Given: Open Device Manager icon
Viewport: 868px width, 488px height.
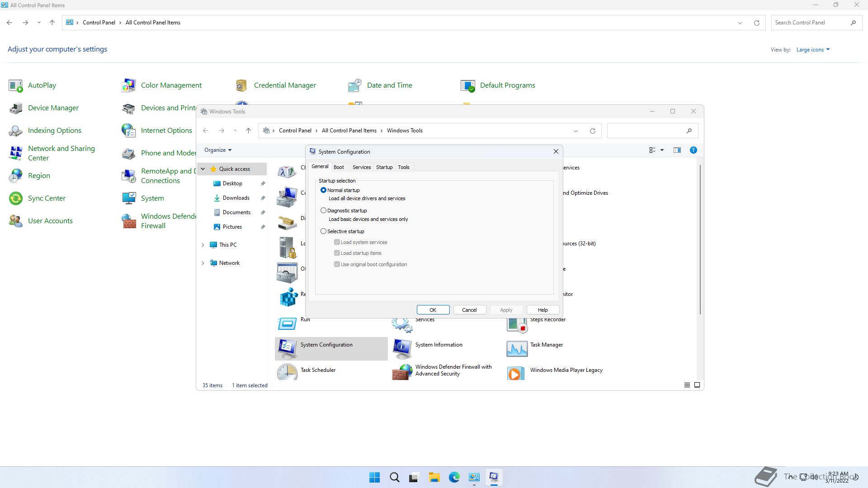Looking at the screenshot, I should (16, 108).
